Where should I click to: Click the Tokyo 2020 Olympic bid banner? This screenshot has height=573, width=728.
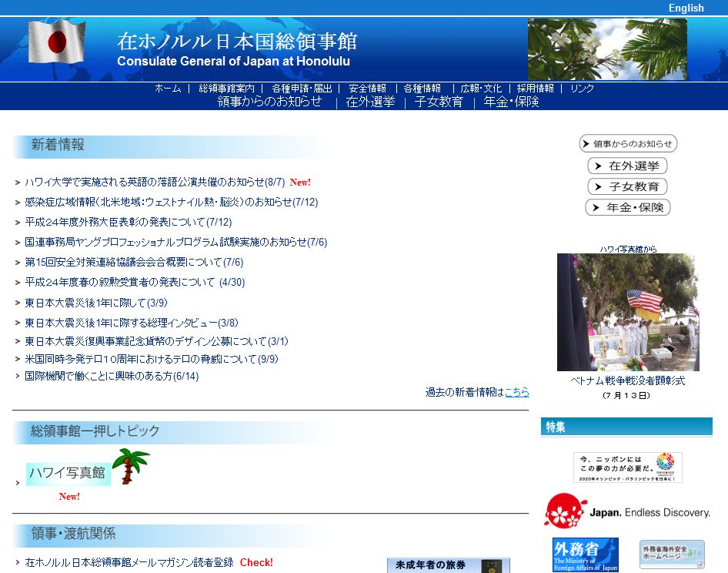pos(627,467)
